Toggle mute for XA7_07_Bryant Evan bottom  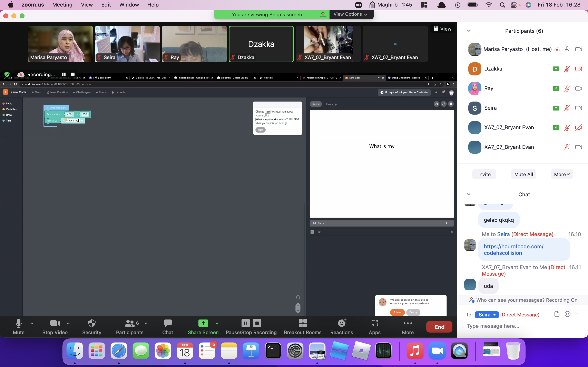(567, 147)
